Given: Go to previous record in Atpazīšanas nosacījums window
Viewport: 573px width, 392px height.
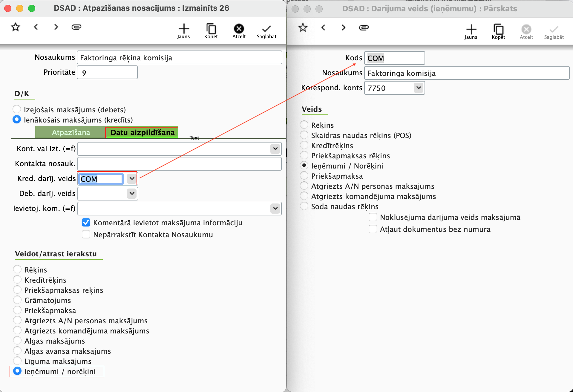Looking at the screenshot, I should click(36, 27).
